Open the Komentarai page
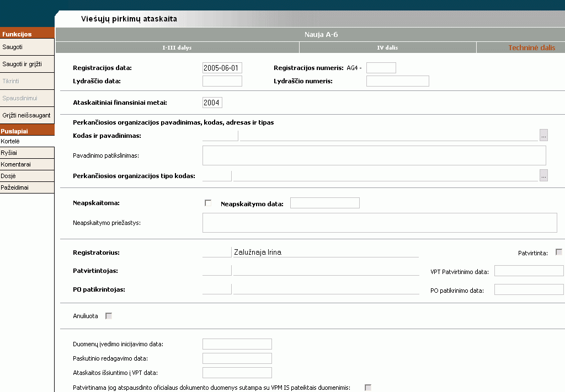This screenshot has height=392, width=565. click(27, 164)
